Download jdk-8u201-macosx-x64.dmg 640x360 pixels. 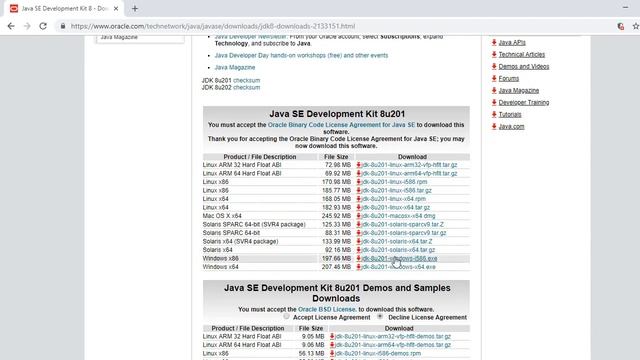pyautogui.click(x=398, y=216)
